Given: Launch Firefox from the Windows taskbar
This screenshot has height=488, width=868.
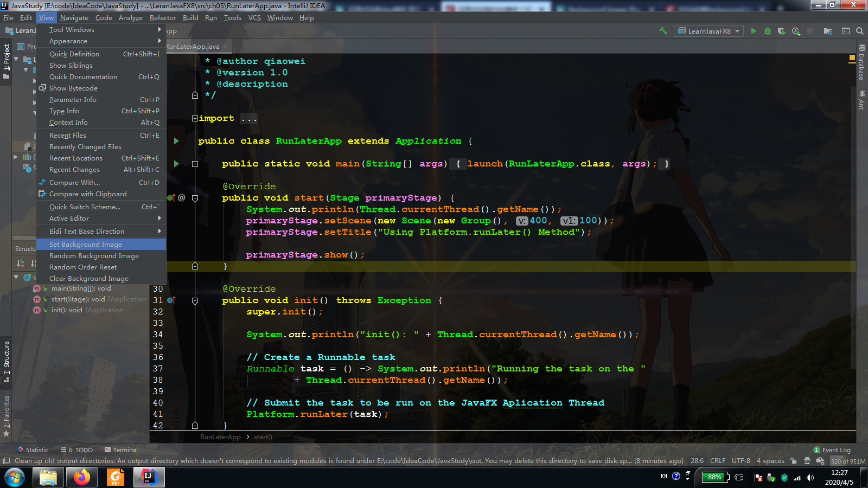Looking at the screenshot, I should tap(82, 477).
